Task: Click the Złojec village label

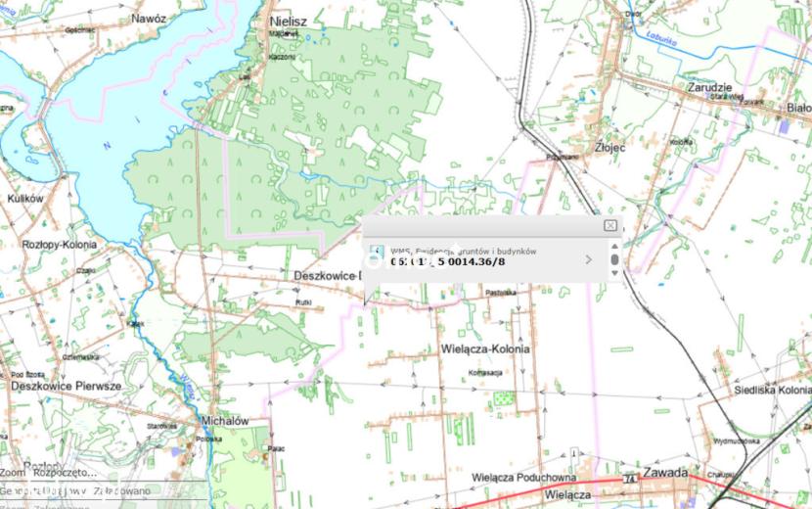Action: [x=610, y=147]
